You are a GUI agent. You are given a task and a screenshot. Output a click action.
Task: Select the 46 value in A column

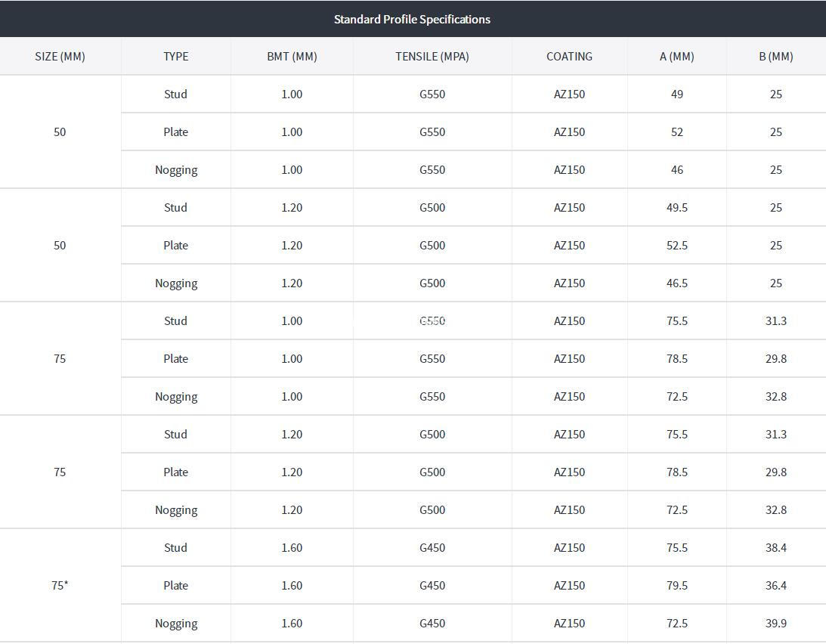[677, 170]
